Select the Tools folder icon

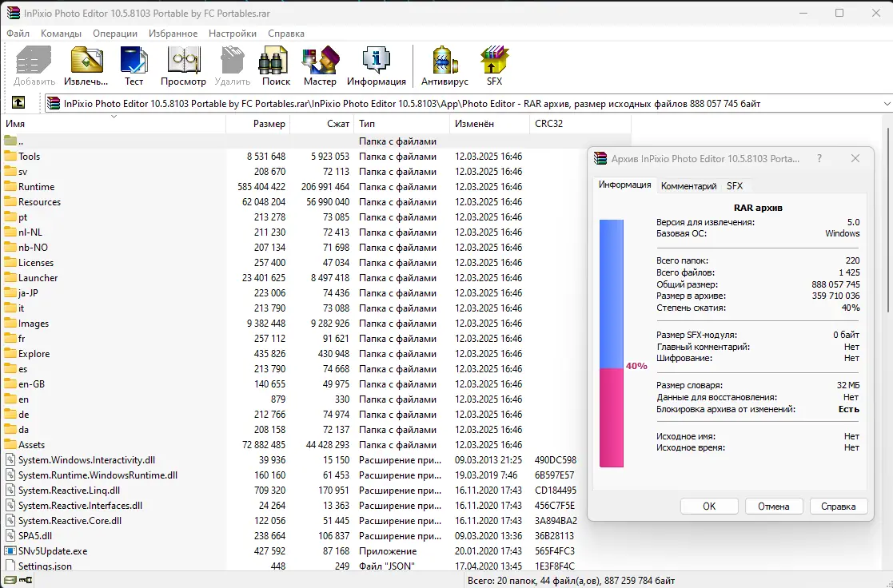click(10, 156)
